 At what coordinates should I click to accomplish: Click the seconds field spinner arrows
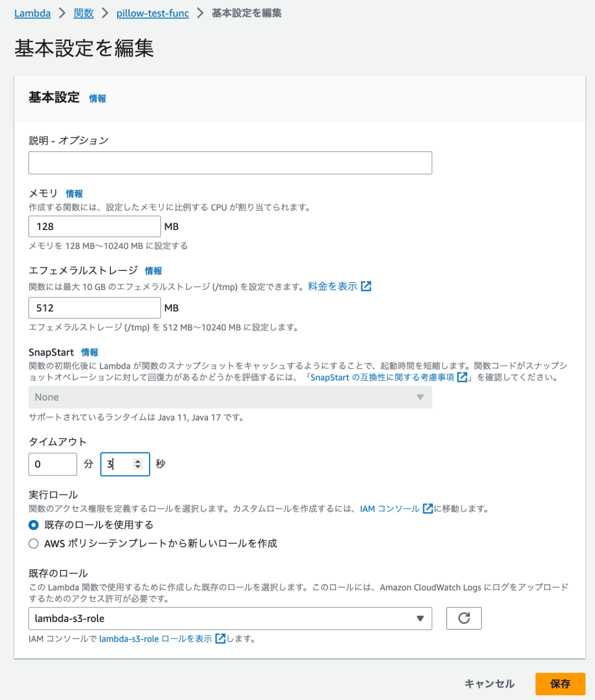[x=138, y=464]
